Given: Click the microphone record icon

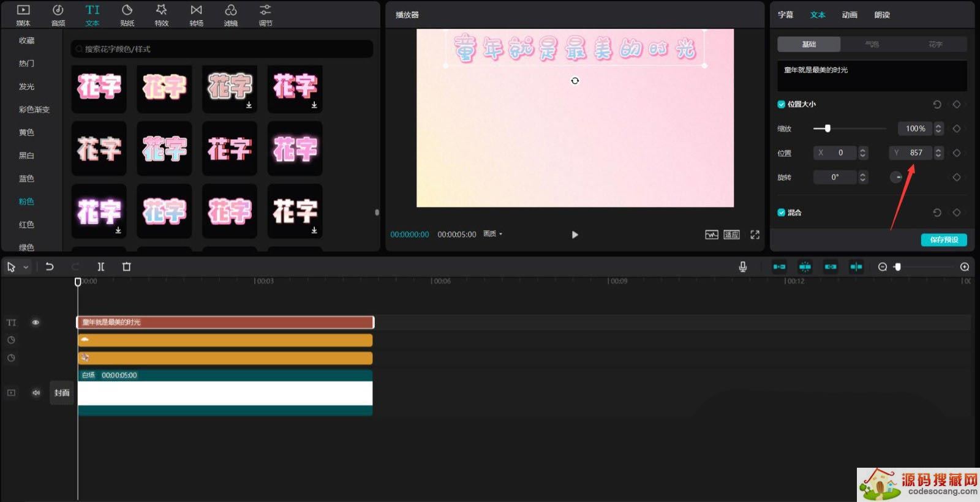Looking at the screenshot, I should pyautogui.click(x=742, y=267).
